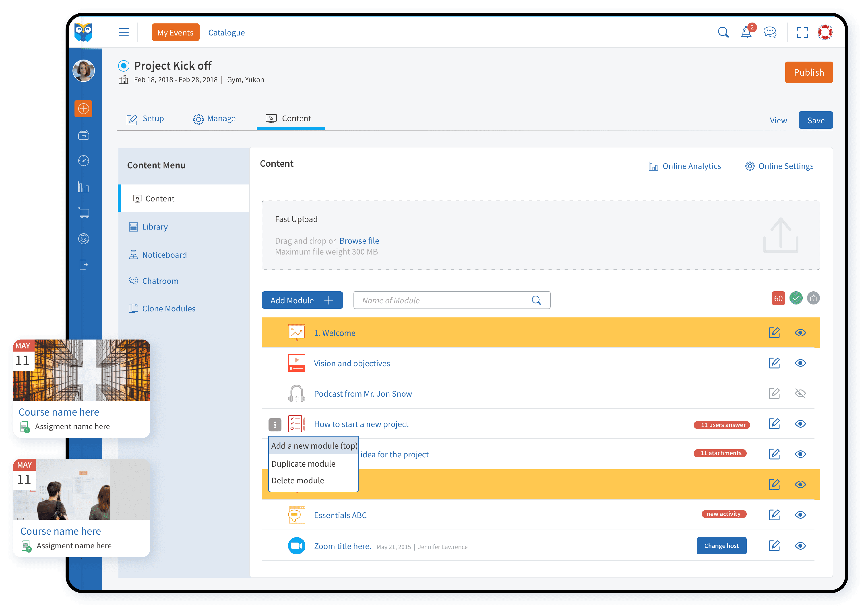Toggle visibility of Zoom title here module
This screenshot has height=613, width=868.
800,546
